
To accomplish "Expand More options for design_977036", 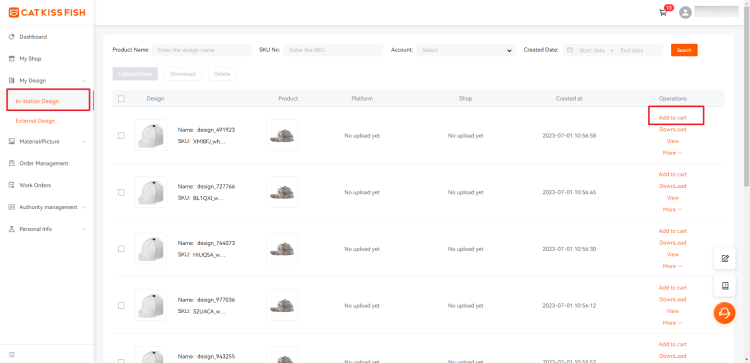I will point(672,323).
